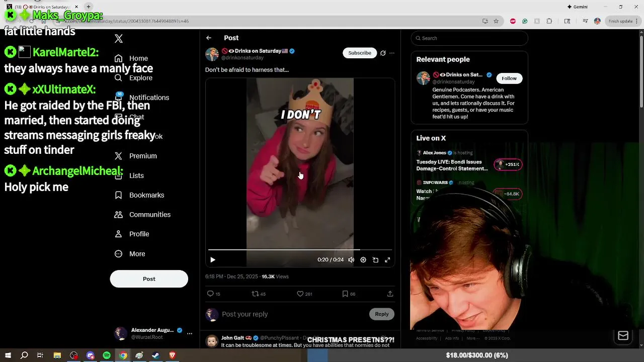This screenshot has width=644, height=362.
Task: Follow Drinks on Saturday in Relevant people
Action: click(509, 78)
